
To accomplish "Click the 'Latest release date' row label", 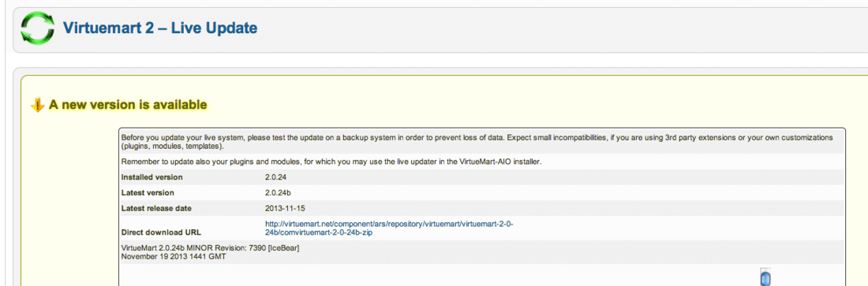I will (x=156, y=208).
